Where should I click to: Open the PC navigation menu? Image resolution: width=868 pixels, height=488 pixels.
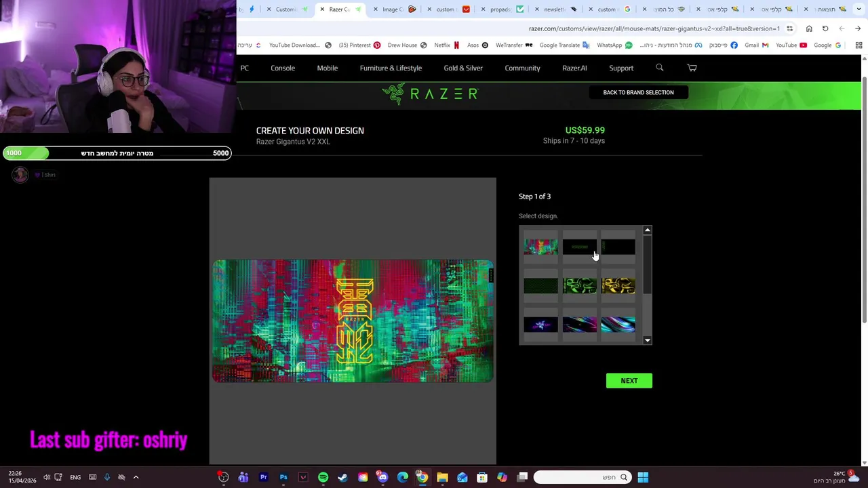pos(245,68)
